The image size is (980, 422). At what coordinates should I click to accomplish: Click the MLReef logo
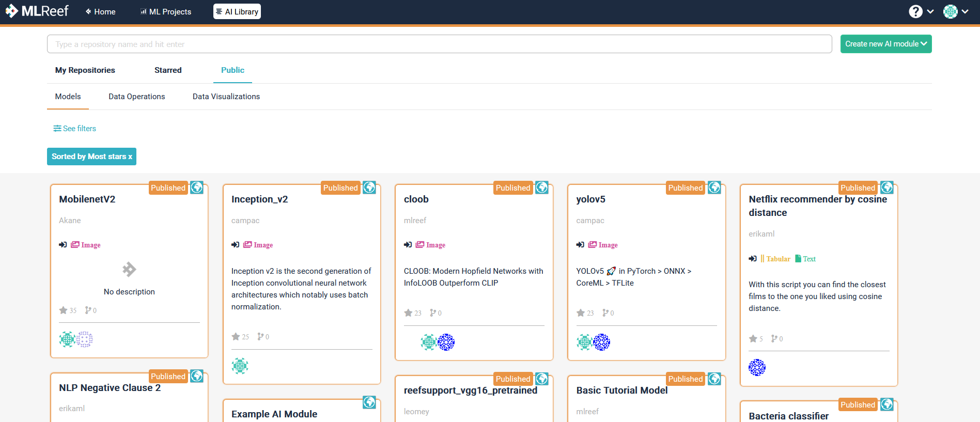(x=37, y=11)
